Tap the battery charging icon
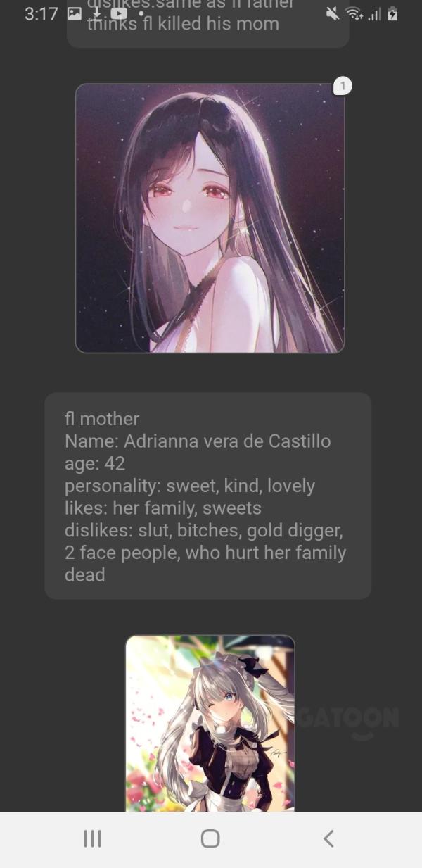The height and width of the screenshot is (868, 422). (x=392, y=13)
